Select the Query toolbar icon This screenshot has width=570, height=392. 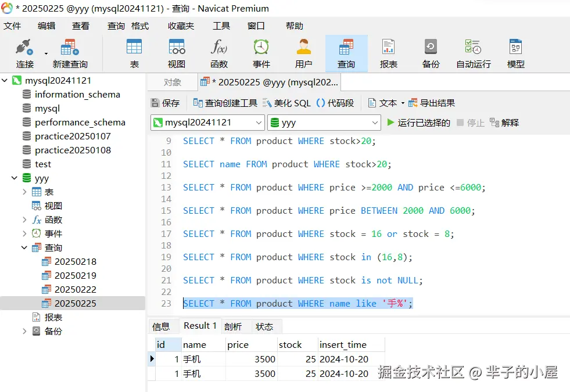pyautogui.click(x=346, y=53)
